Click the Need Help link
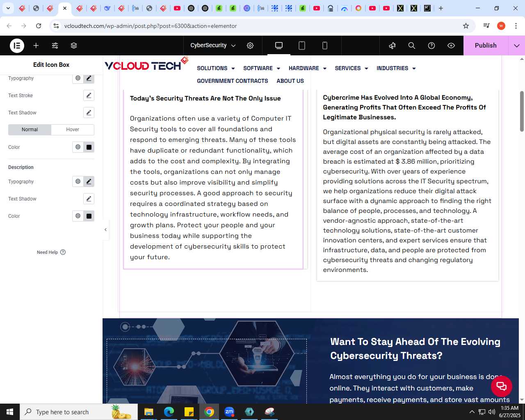The width and height of the screenshot is (525, 420). (51, 252)
